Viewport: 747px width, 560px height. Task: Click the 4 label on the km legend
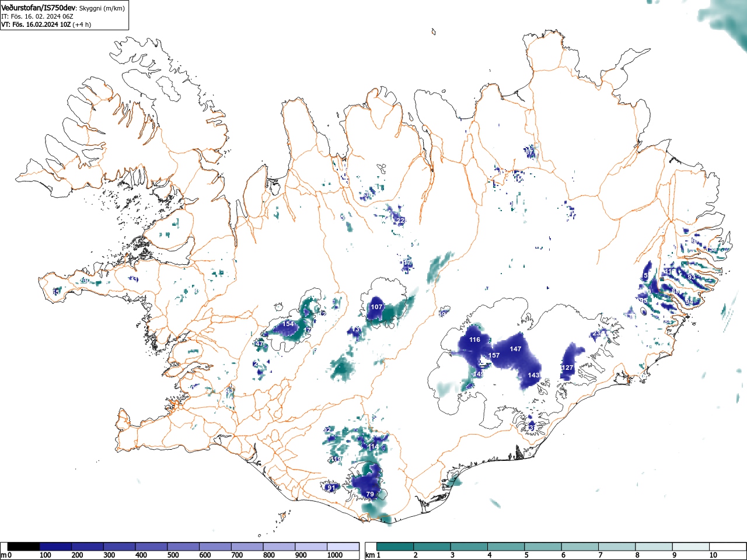(x=489, y=555)
